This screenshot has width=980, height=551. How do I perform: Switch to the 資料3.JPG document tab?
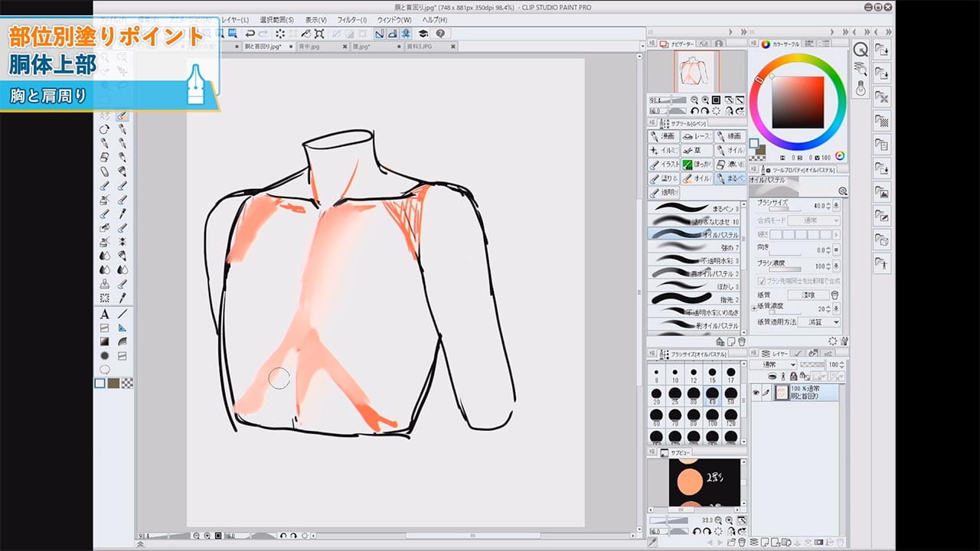point(429,47)
